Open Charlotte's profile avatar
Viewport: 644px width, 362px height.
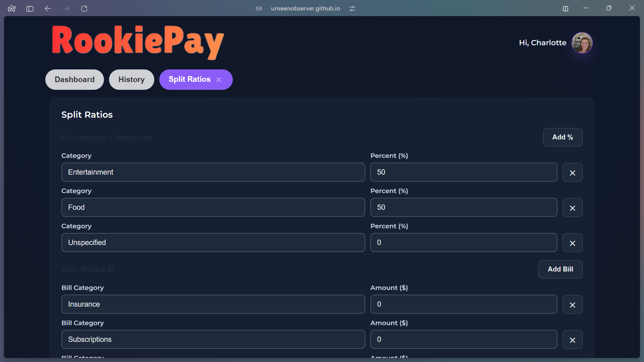(582, 43)
